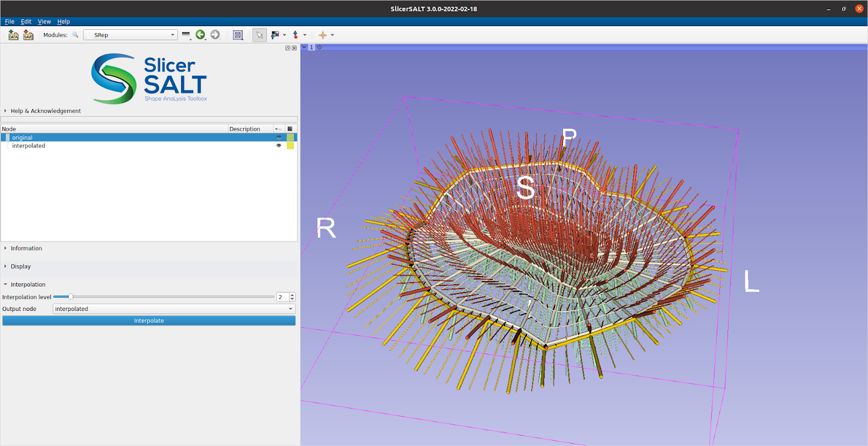Viewport: 868px width, 446px height.
Task: Click the Interpolate button
Action: pyautogui.click(x=149, y=321)
